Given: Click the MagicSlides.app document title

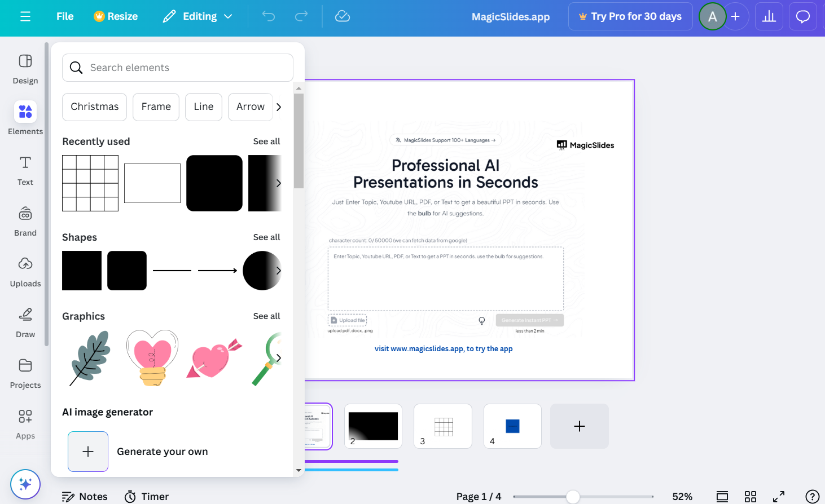Looking at the screenshot, I should click(x=511, y=16).
